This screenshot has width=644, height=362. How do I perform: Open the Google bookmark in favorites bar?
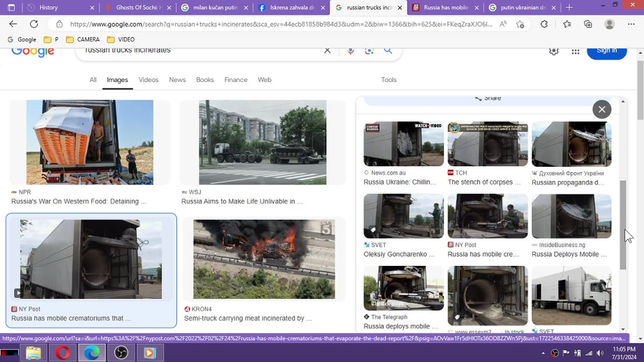click(22, 39)
